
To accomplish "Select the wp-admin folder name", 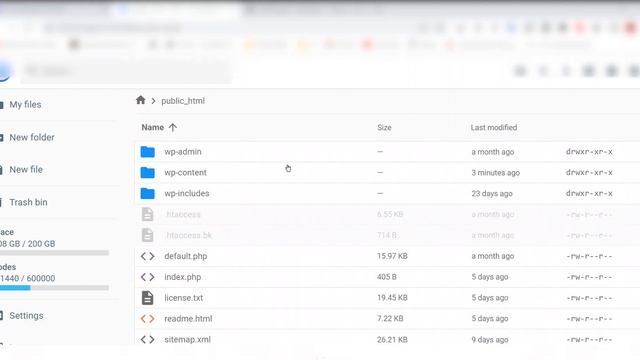I will click(183, 152).
